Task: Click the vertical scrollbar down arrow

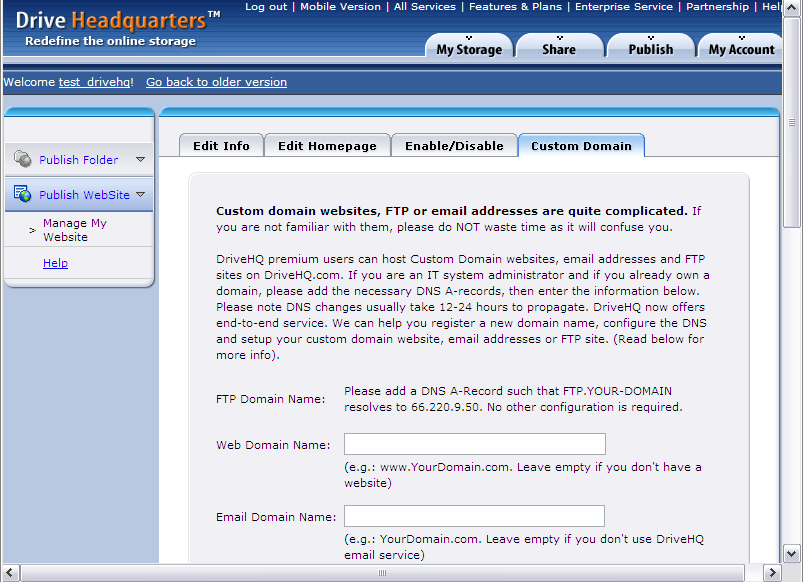Action: (791, 553)
